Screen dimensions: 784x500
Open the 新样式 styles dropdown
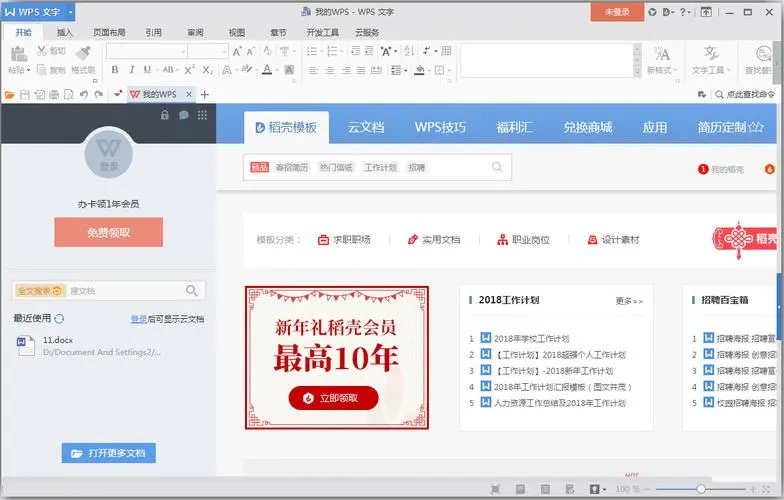pyautogui.click(x=661, y=70)
